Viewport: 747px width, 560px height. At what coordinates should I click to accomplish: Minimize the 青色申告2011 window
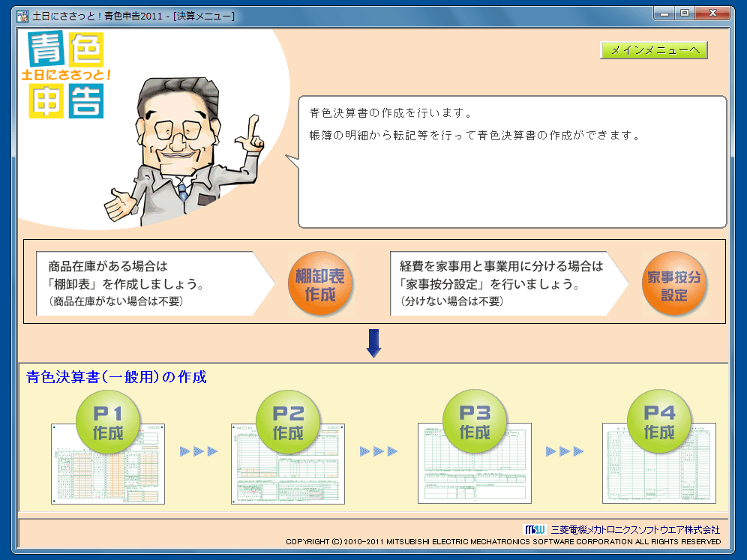pos(664,13)
